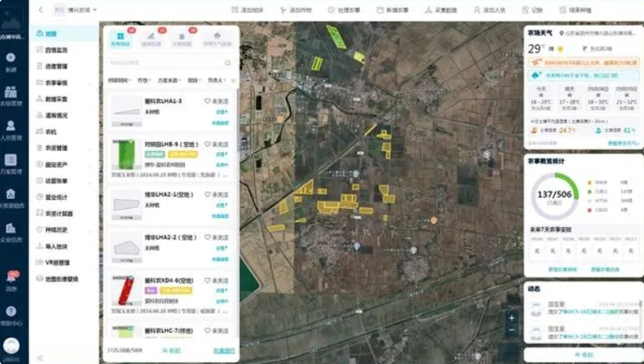
Task: Select the third tab in plot panel
Action: [x=182, y=39]
